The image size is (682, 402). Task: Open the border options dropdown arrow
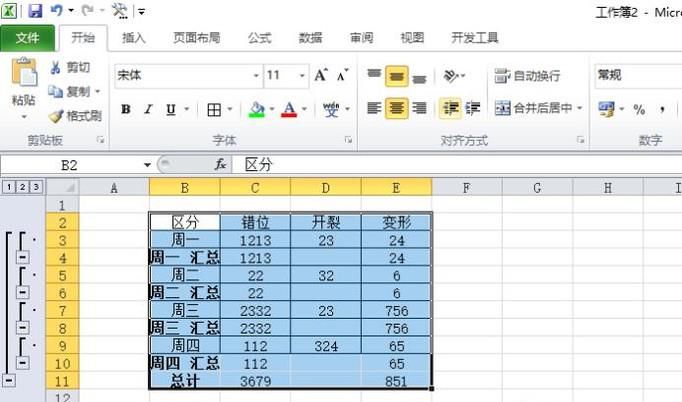pyautogui.click(x=230, y=109)
